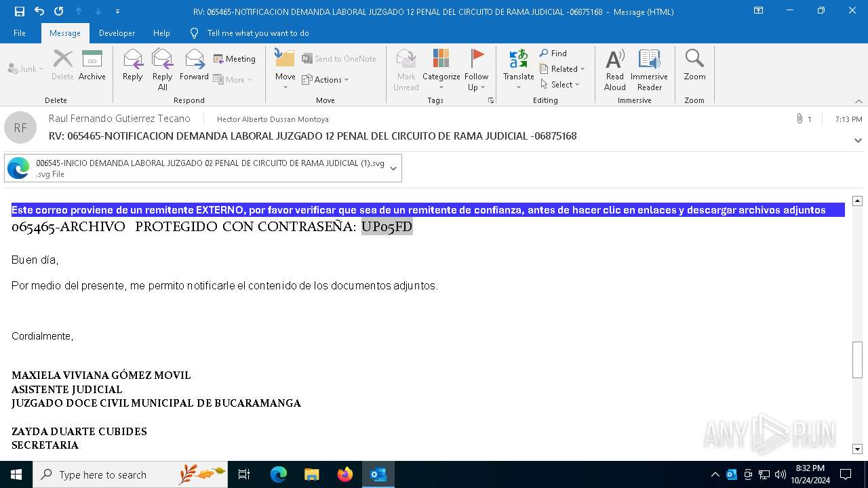Image resolution: width=868 pixels, height=488 pixels.
Task: Open the Windows Start menu
Action: click(x=16, y=474)
